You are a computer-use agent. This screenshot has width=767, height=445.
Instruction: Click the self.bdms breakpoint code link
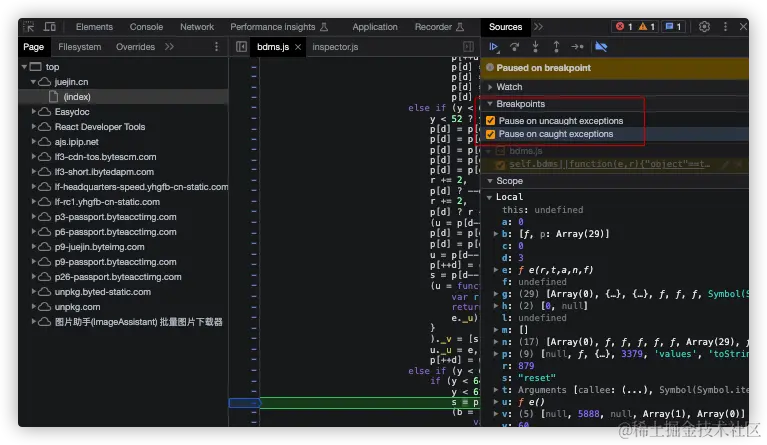[x=609, y=164]
